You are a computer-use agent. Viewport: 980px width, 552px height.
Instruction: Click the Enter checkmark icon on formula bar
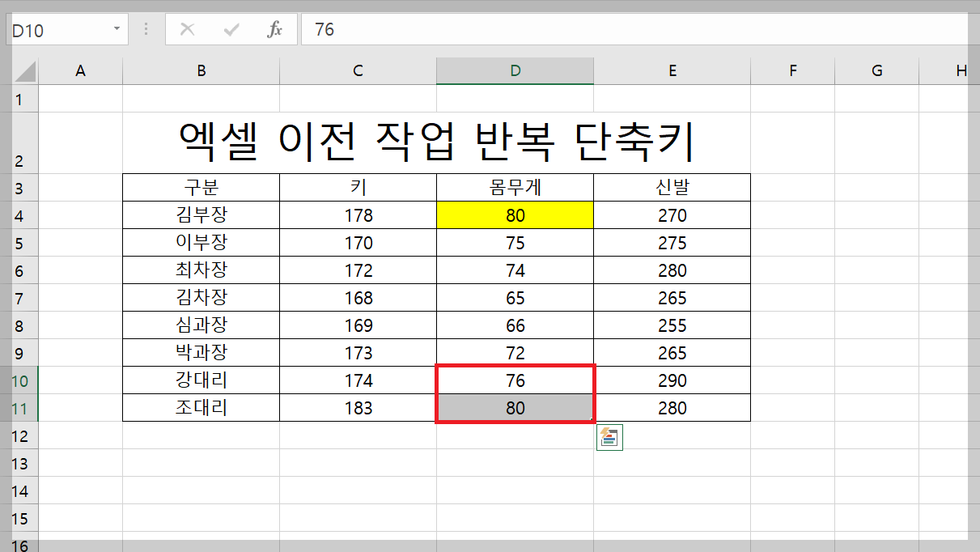231,28
